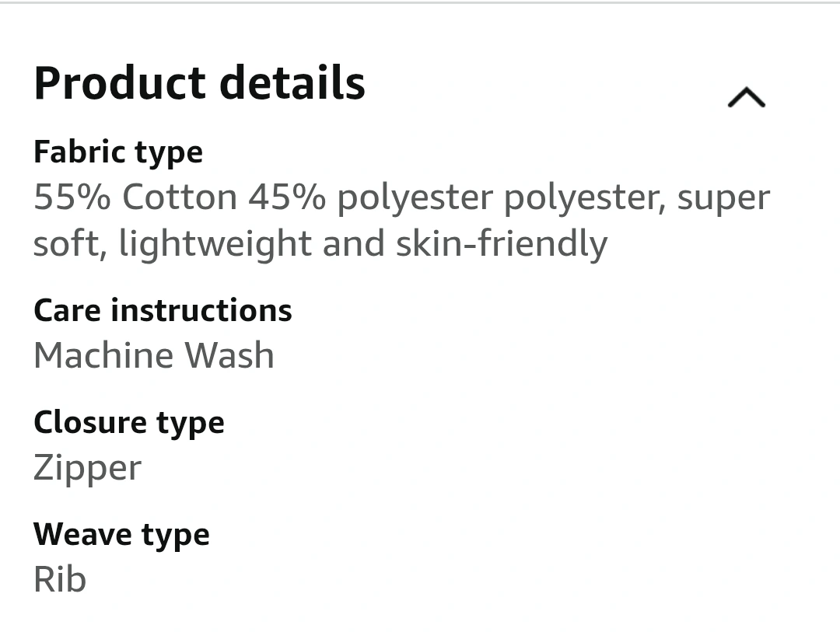This screenshot has height=632, width=840.
Task: Select the Closure type label
Action: tap(129, 424)
